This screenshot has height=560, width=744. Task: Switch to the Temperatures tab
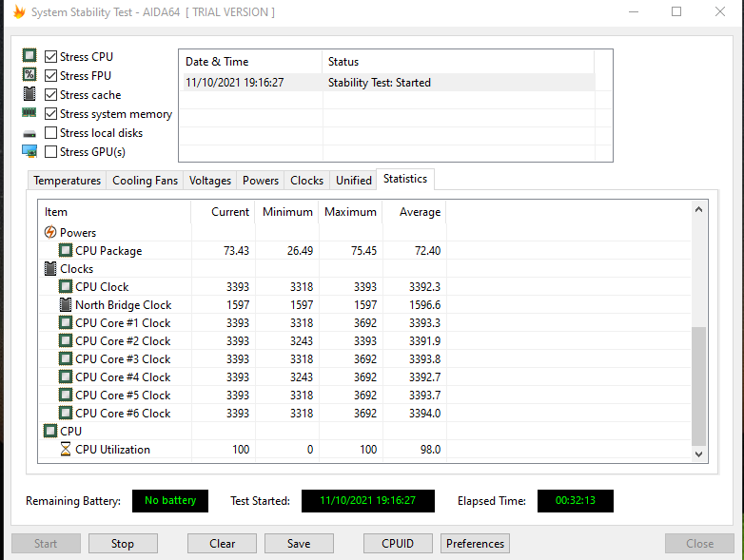(x=67, y=181)
